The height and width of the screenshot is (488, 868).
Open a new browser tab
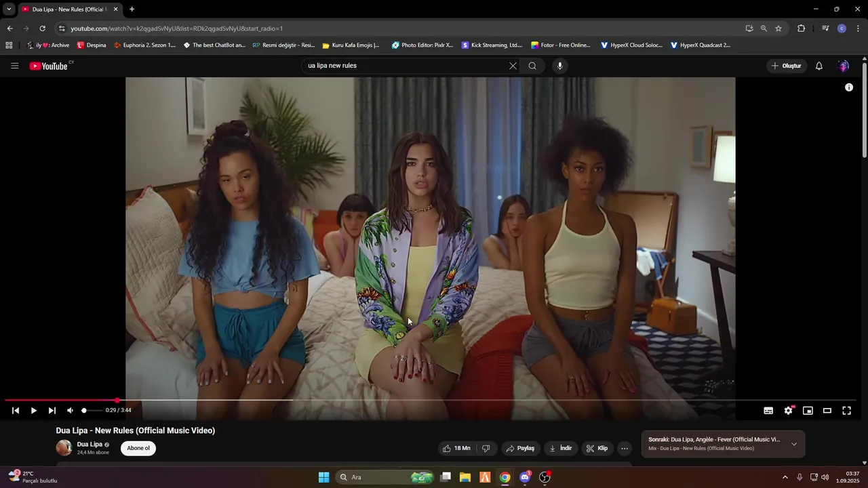tap(132, 9)
